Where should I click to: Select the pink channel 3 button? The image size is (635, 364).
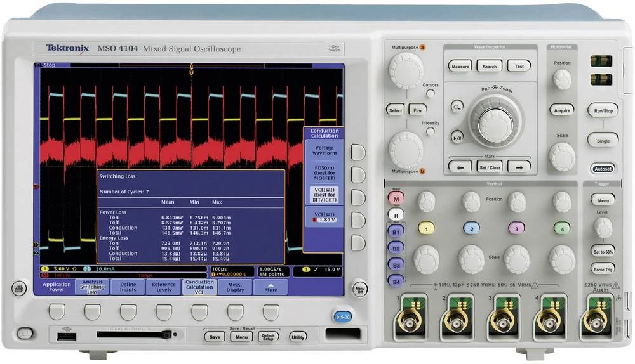pos(516,228)
